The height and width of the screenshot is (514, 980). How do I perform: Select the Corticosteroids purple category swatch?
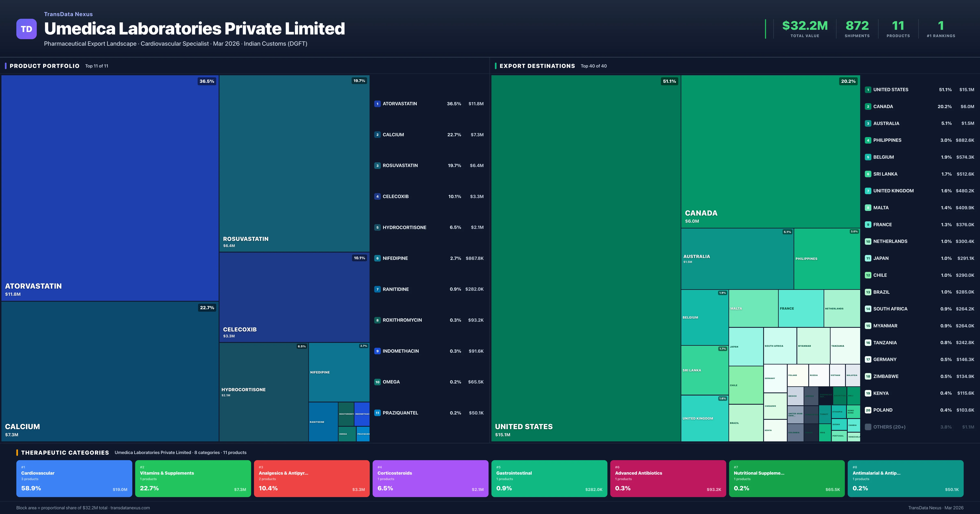pos(430,478)
